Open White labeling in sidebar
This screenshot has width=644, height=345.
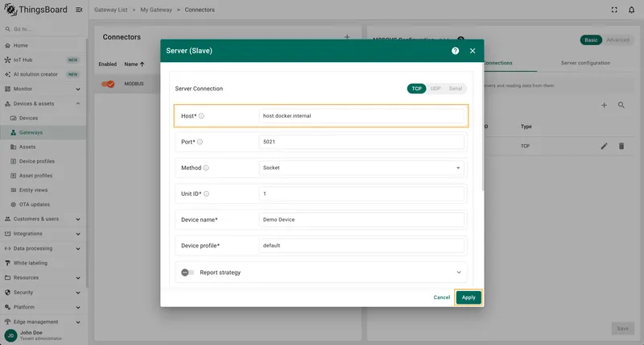pos(43,263)
